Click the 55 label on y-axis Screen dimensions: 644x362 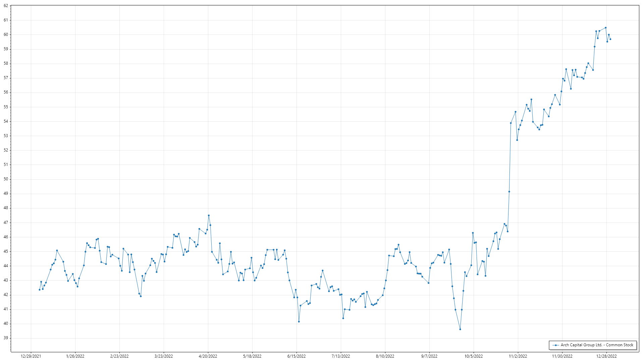(x=6, y=107)
